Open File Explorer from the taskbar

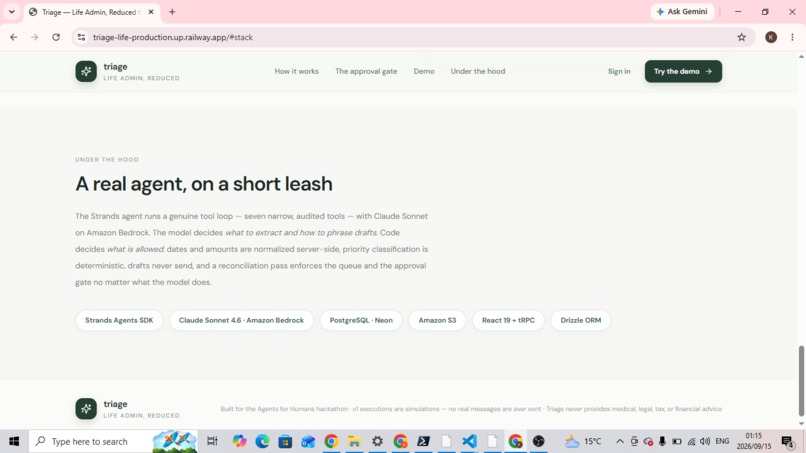354,441
